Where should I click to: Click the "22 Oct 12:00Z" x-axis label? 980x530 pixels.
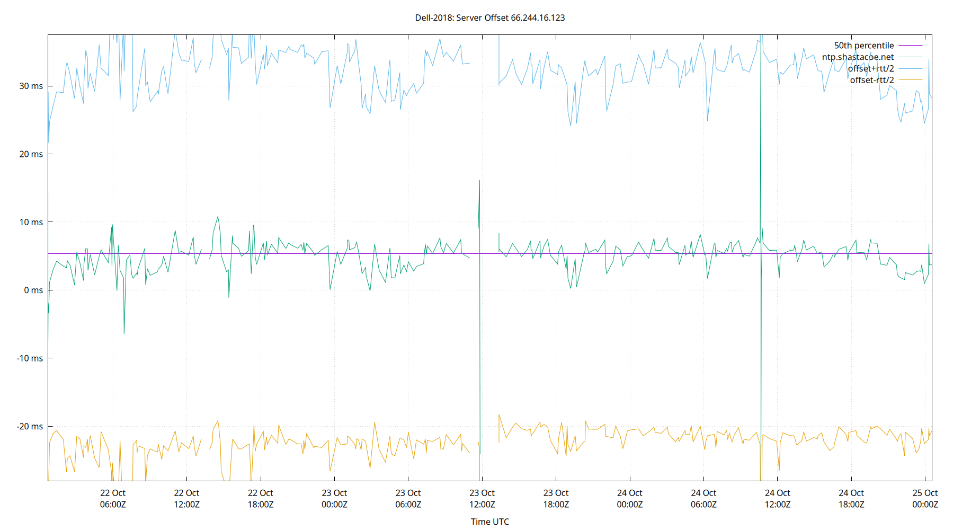pyautogui.click(x=186, y=499)
